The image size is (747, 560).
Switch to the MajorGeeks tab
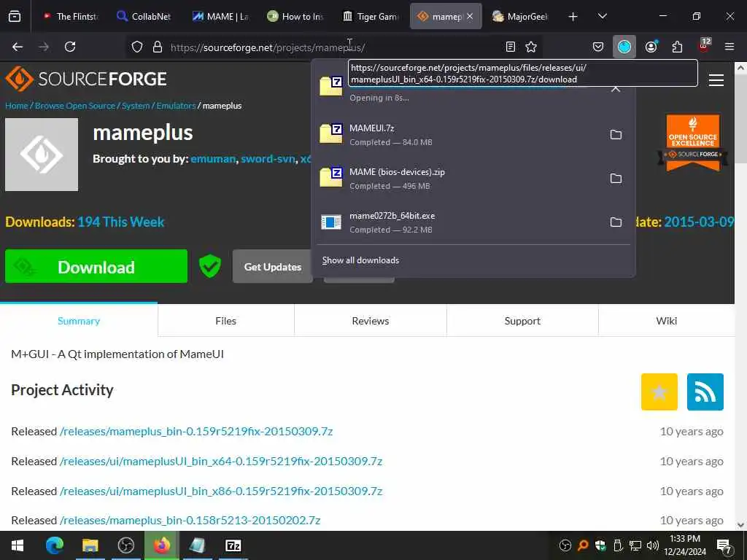pyautogui.click(x=520, y=17)
